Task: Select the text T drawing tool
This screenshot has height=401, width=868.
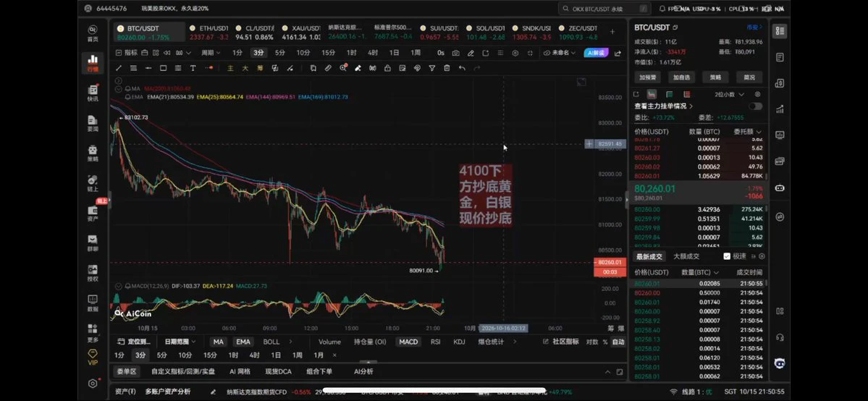Action: point(193,68)
